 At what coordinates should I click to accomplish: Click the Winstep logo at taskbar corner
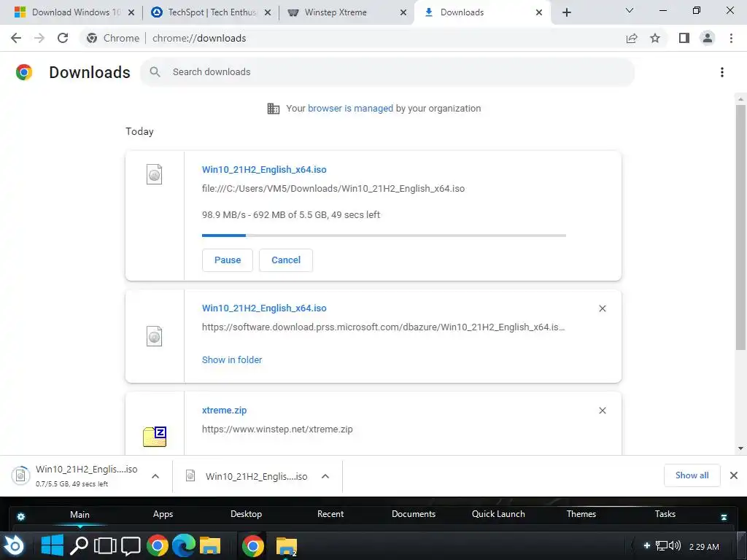click(x=13, y=545)
